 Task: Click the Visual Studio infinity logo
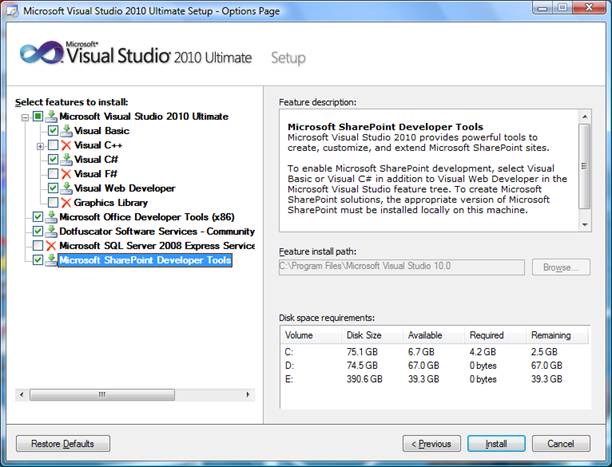tap(41, 52)
